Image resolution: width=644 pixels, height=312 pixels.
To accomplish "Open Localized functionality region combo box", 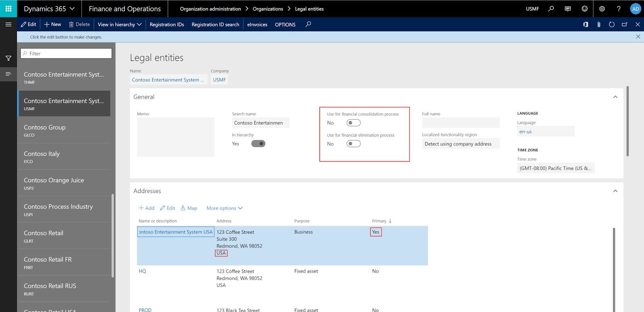I will tap(461, 144).
